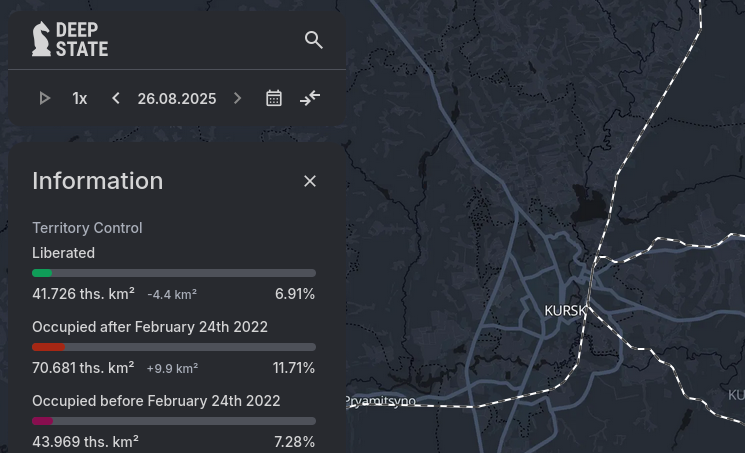Click the purple Occupied before February bar
Viewport: 745px width, 453px height.
click(174, 421)
